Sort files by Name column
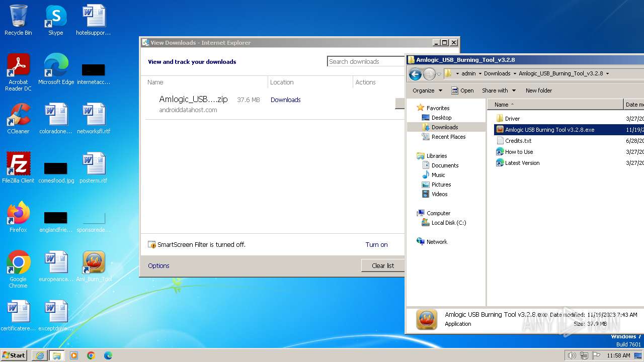 pos(555,105)
